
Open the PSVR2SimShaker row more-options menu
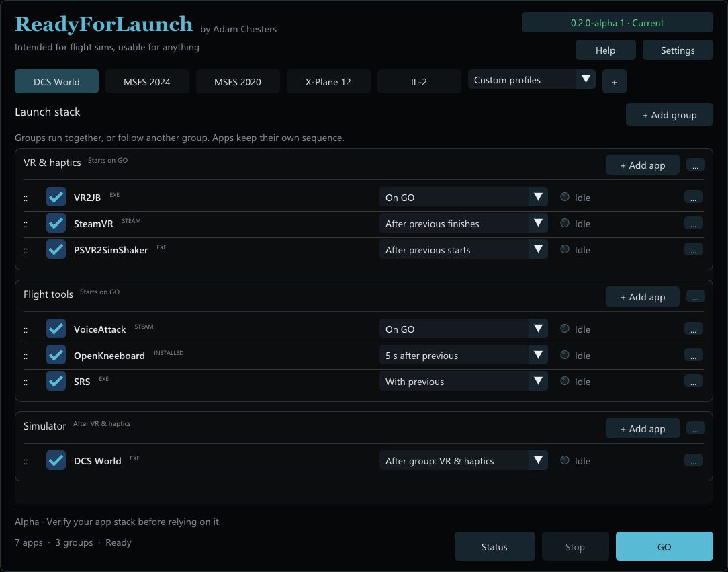pos(693,249)
